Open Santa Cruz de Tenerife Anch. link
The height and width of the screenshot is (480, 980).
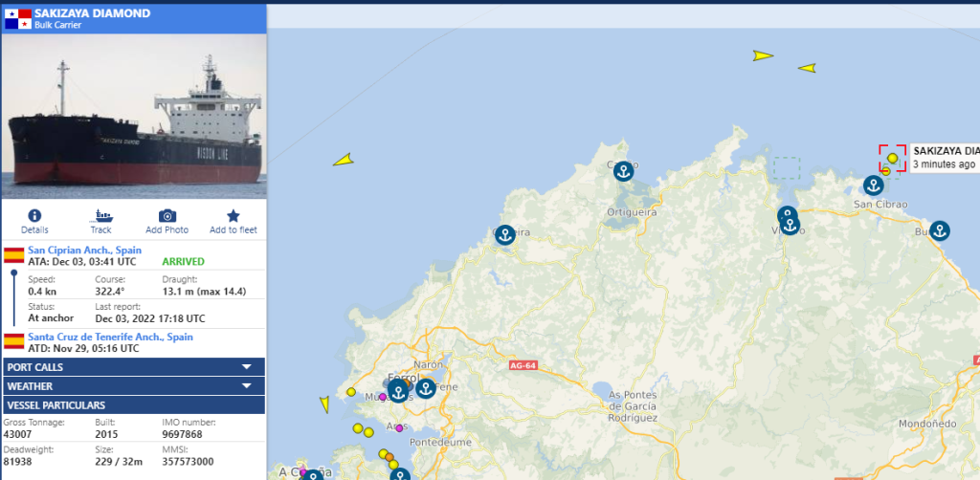[110, 337]
